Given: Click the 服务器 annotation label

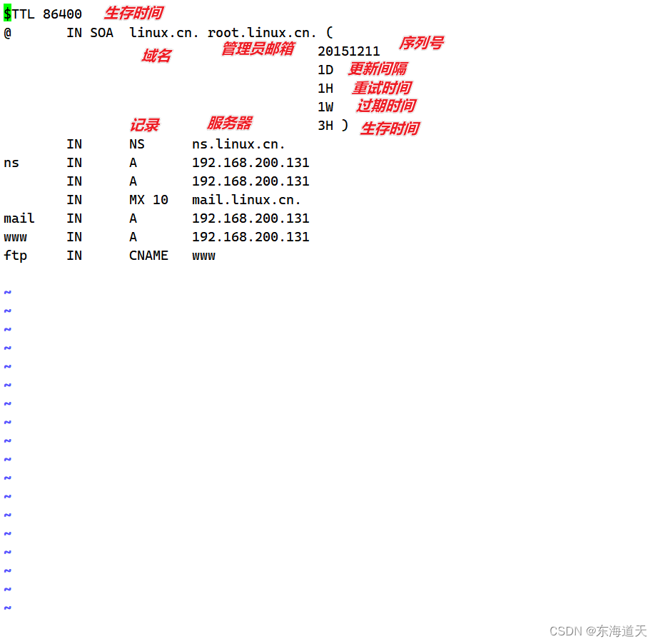Looking at the screenshot, I should coord(229,122).
